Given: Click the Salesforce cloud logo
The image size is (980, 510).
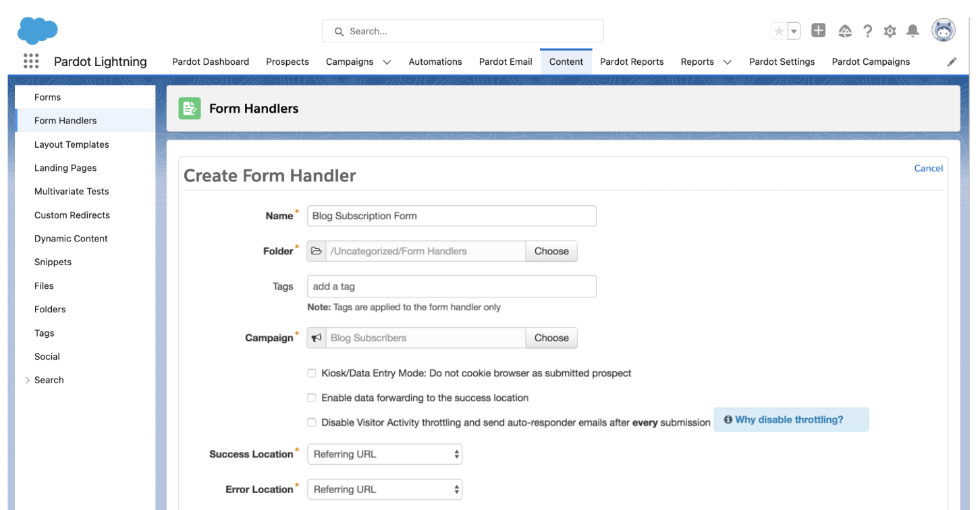Looking at the screenshot, I should (x=38, y=31).
